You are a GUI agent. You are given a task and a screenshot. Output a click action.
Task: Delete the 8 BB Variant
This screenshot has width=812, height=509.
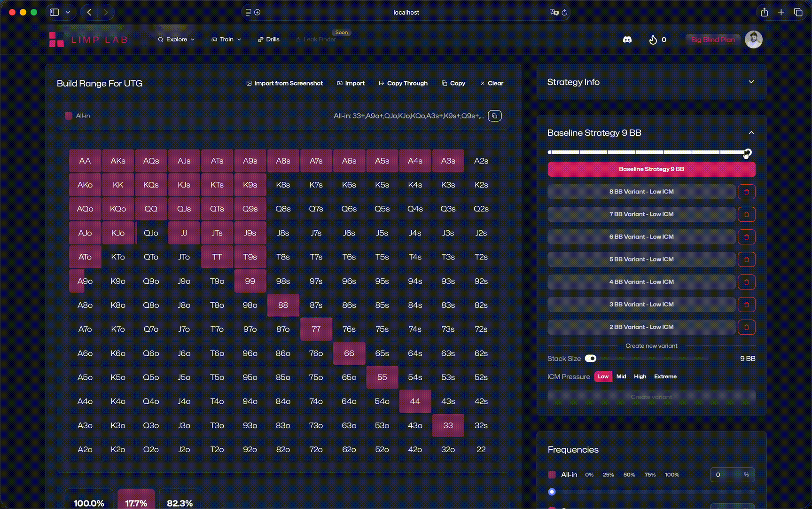tap(746, 192)
